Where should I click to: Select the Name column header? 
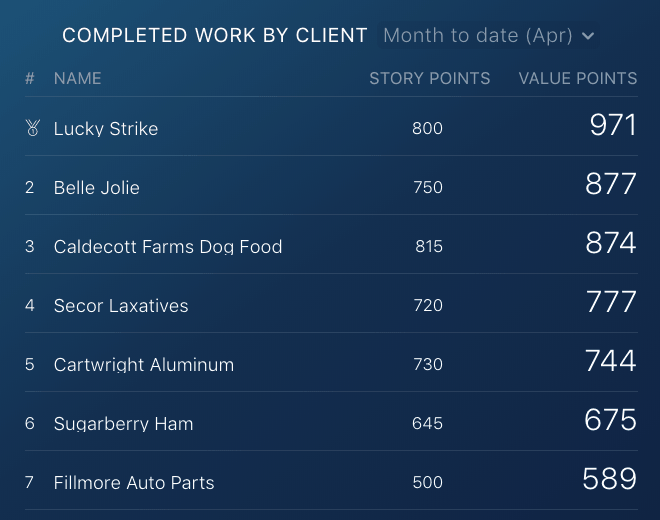click(x=77, y=78)
